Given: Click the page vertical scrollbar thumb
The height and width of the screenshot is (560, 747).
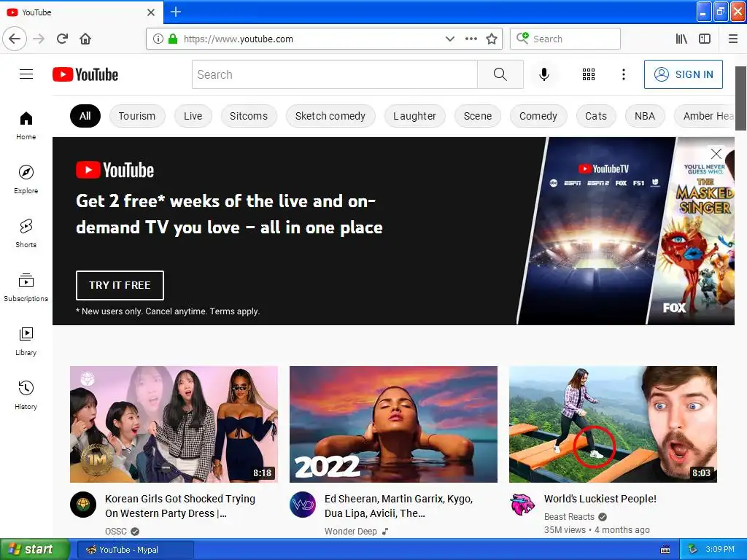Looking at the screenshot, I should coord(741,98).
